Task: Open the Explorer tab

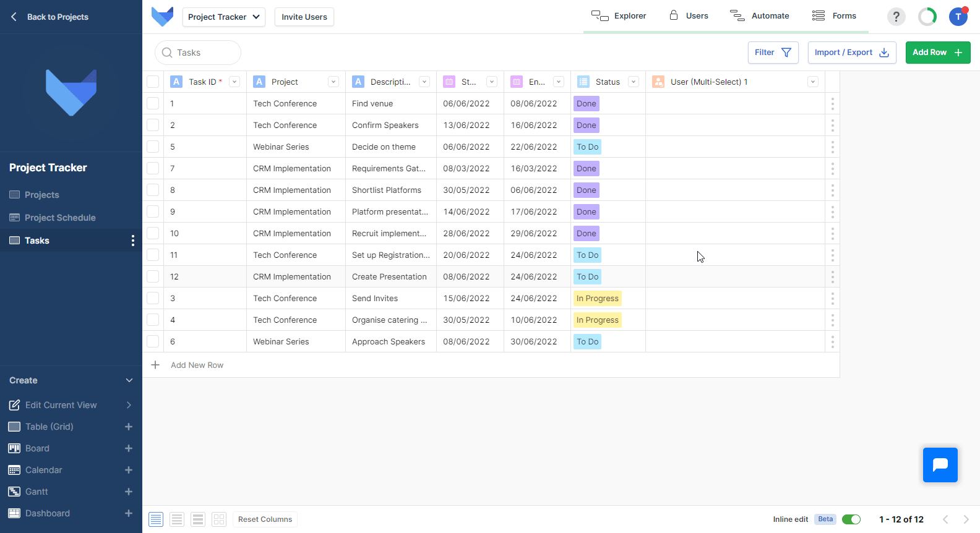Action: (x=619, y=16)
